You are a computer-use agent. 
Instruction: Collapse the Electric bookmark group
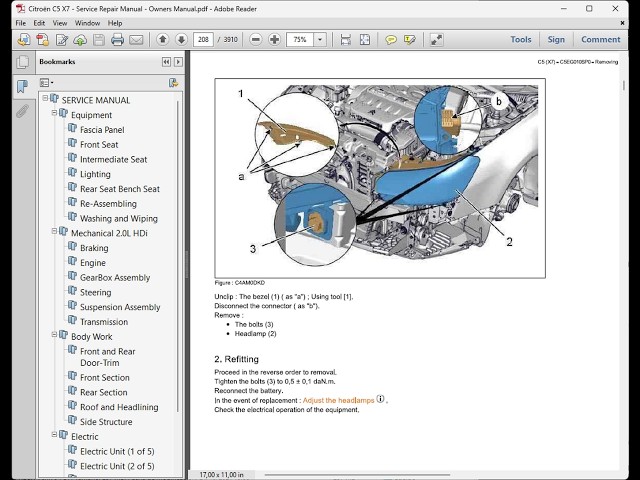click(54, 434)
